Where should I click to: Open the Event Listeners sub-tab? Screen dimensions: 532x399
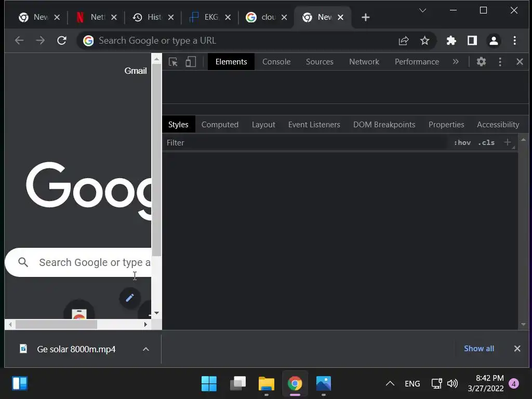pos(314,125)
